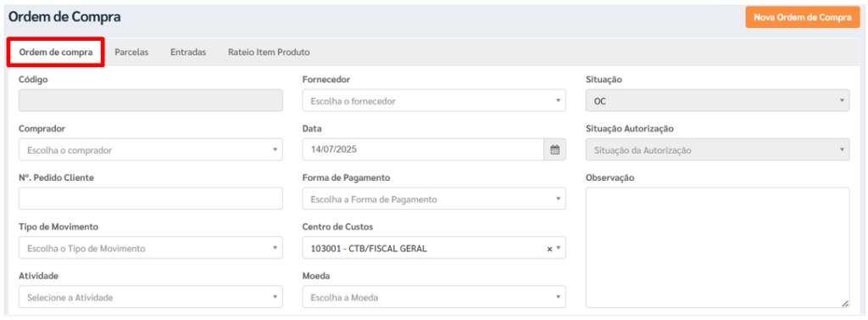Open the Rateio Item Produto tab

coord(269,52)
